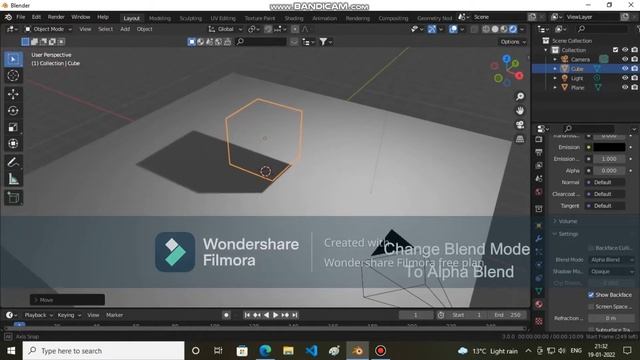Open the Options dropdown in viewport header
Image resolution: width=640 pixels, height=360 pixels.
tap(513, 42)
